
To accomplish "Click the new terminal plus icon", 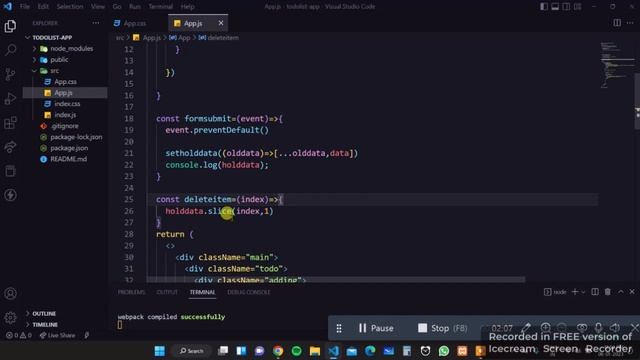I will coord(575,292).
